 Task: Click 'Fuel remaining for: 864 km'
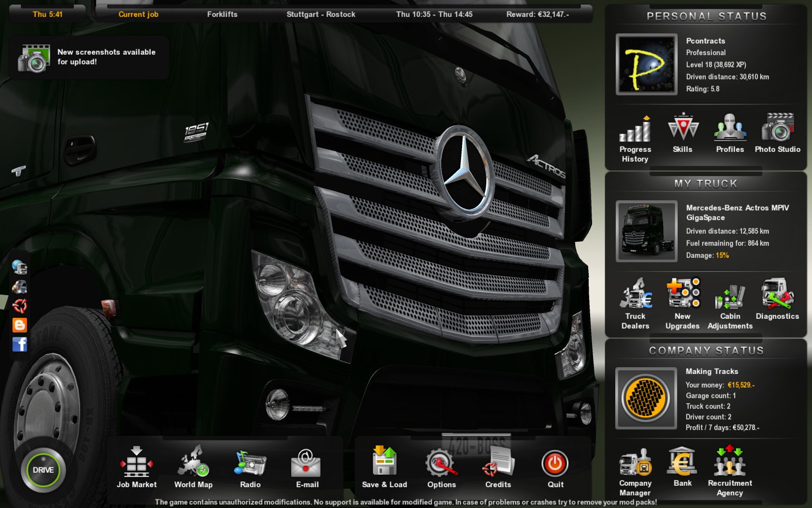(727, 243)
